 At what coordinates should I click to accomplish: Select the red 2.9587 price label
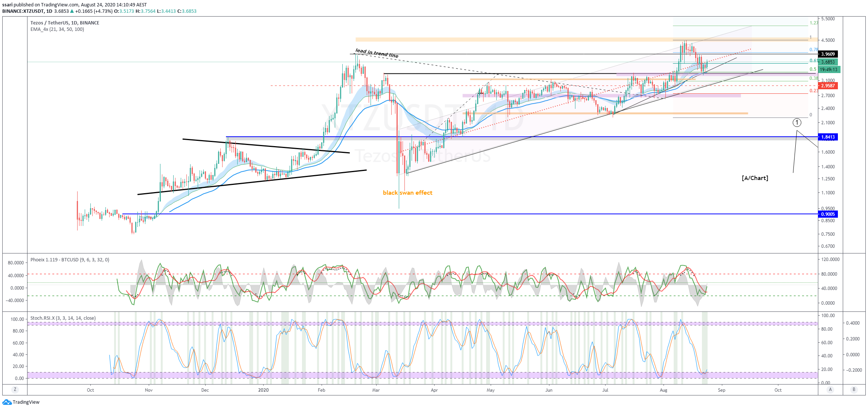pos(828,86)
